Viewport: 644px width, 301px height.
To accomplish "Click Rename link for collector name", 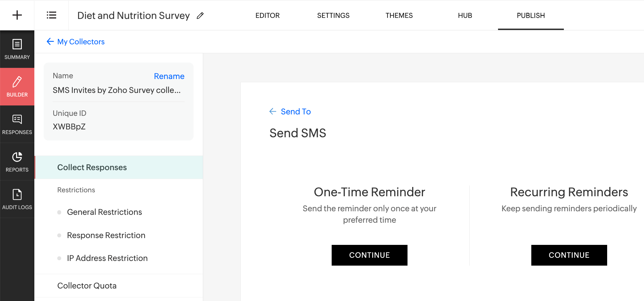I will coord(169,76).
